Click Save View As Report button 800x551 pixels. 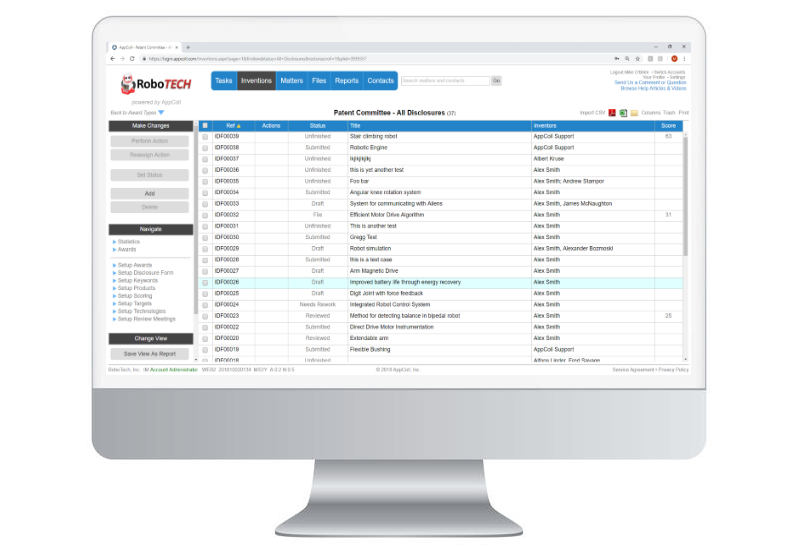click(x=149, y=353)
